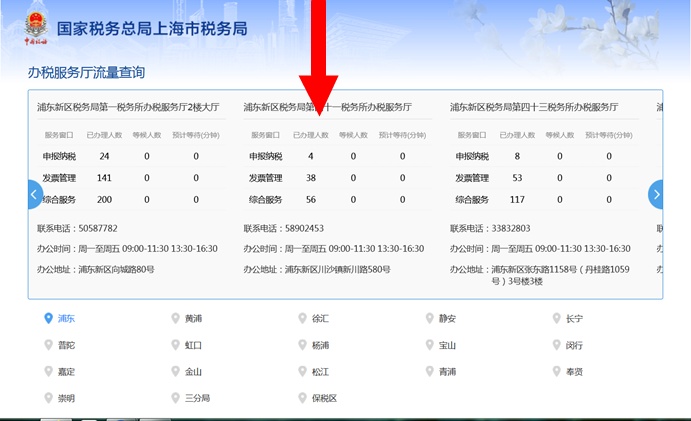The width and height of the screenshot is (691, 421).
Task: Click address 浦东新区川沙镇新川路580号
Action: pyautogui.click(x=338, y=269)
